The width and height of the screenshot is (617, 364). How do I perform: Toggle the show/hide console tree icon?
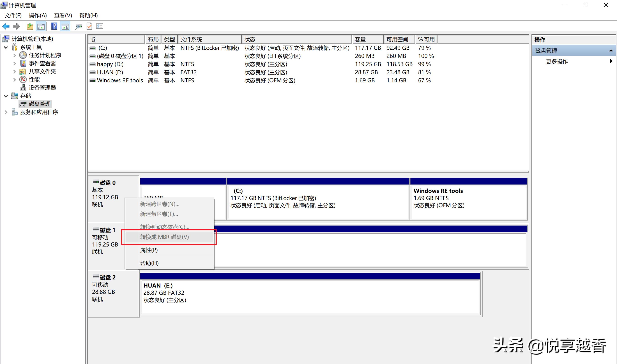[41, 26]
